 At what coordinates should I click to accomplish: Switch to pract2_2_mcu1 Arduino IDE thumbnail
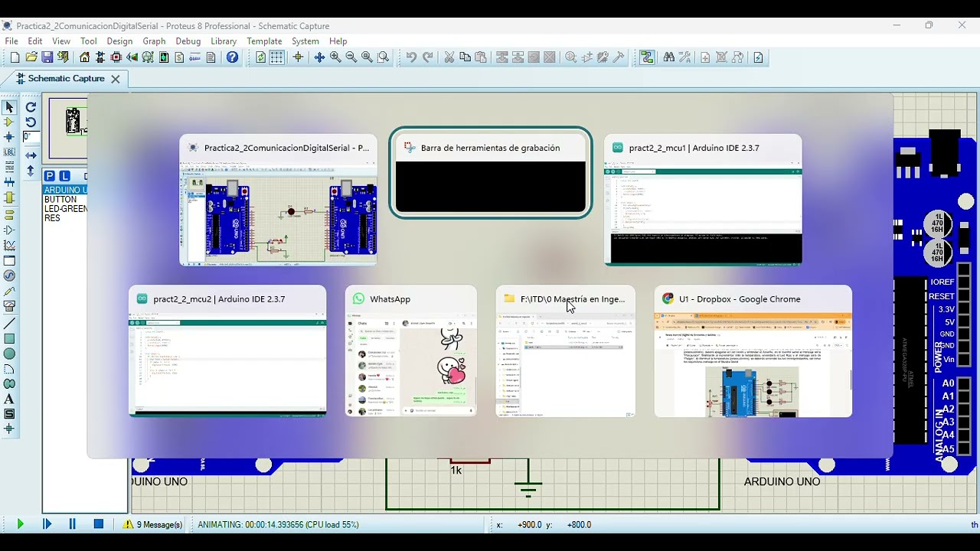coord(703,201)
